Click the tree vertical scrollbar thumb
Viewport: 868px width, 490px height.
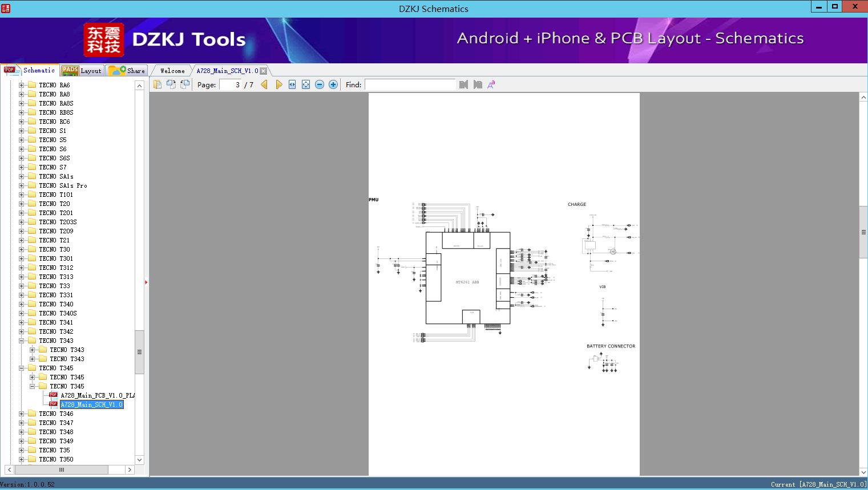pos(139,352)
